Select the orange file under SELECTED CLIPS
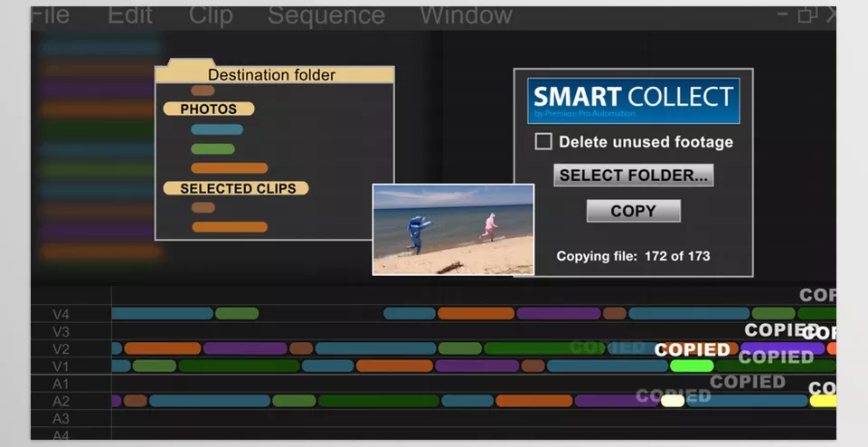This screenshot has width=868, height=447. 230,227
